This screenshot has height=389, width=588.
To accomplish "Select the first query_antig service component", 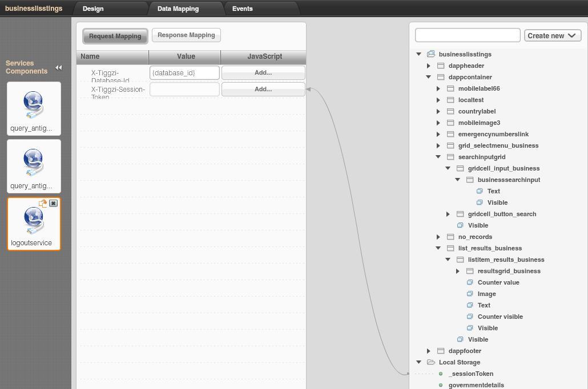I will pyautogui.click(x=34, y=108).
